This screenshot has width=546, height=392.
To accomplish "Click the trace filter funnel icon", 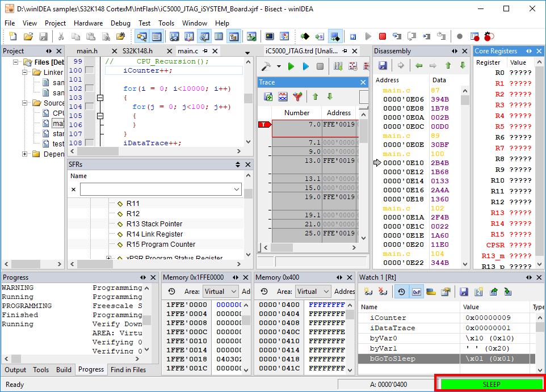I will [x=297, y=97].
